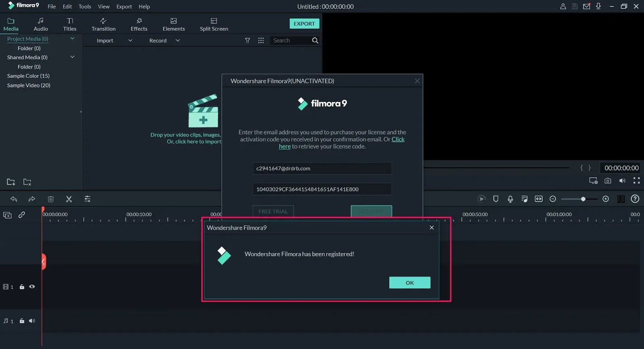Viewport: 644px width, 349px height.
Task: Delete folder icon in media panel
Action: [27, 182]
